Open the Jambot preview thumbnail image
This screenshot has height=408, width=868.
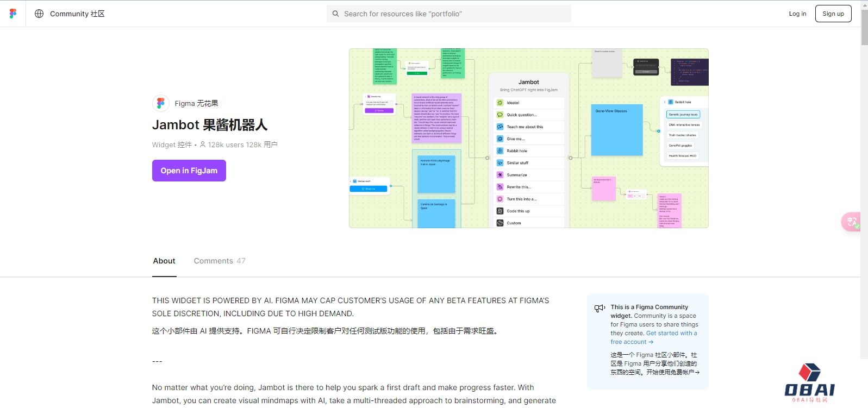click(529, 138)
